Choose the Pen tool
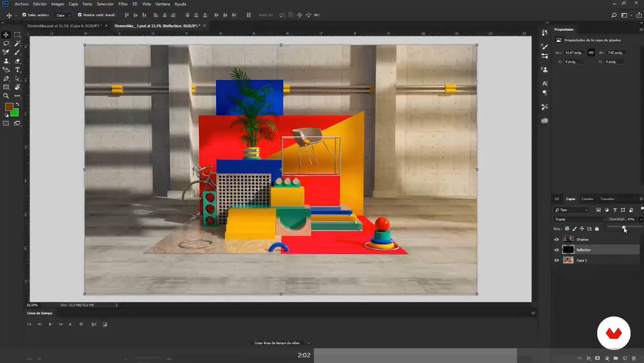The height and width of the screenshot is (363, 644). click(x=6, y=79)
